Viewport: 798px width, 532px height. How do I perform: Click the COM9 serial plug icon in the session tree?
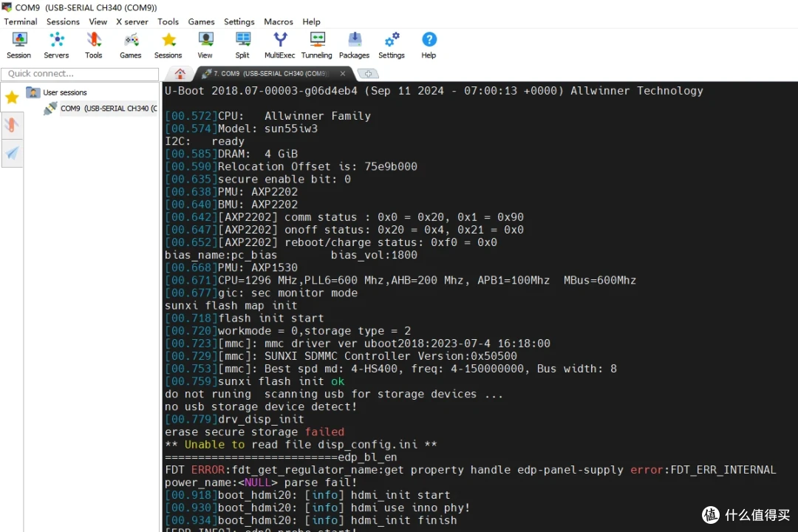50,109
